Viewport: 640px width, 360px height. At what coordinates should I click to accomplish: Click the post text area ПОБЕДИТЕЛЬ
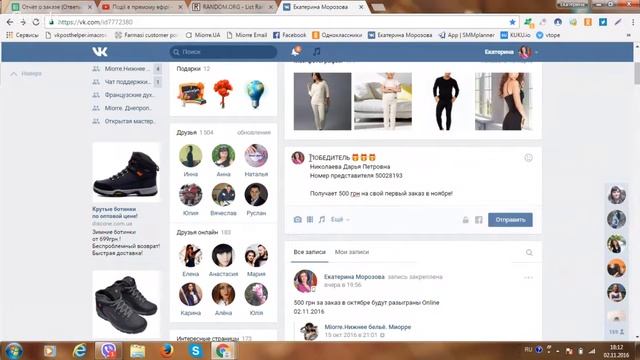(x=412, y=176)
